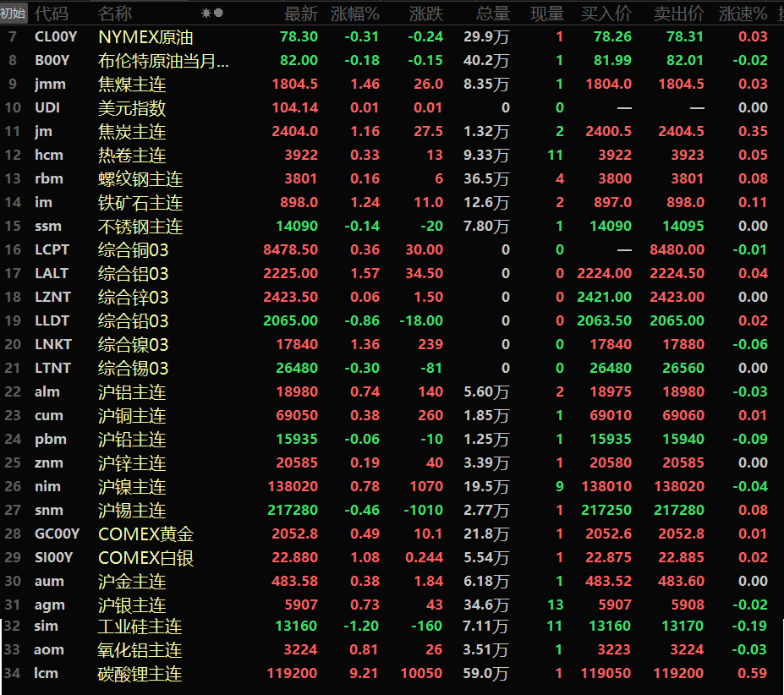The image size is (784, 695).
Task: Click the star marker icon in header
Action: (x=206, y=14)
